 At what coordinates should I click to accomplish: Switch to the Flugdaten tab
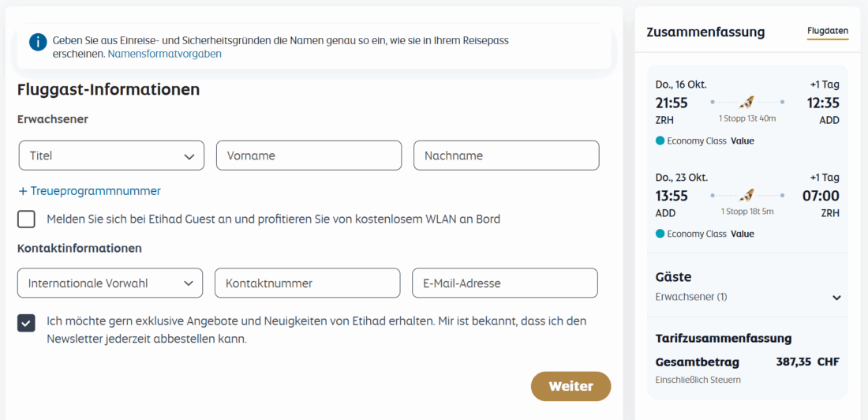point(828,32)
